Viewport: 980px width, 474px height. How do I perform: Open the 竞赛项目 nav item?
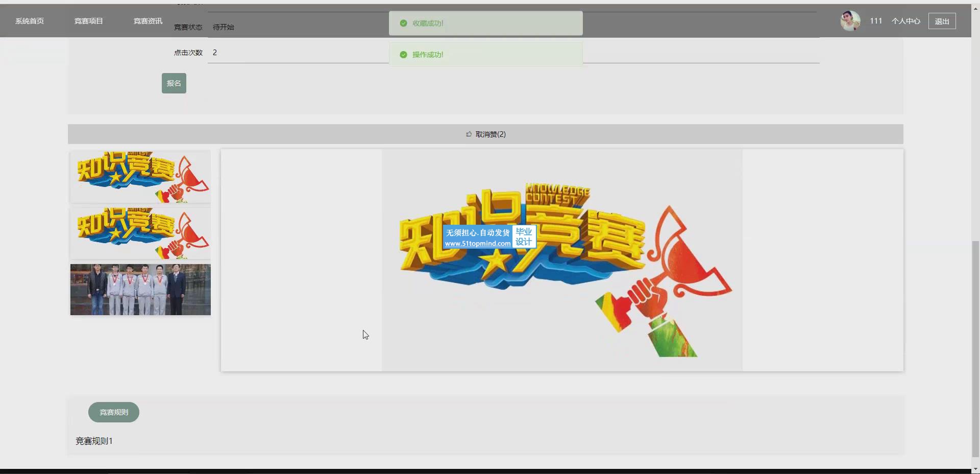pyautogui.click(x=89, y=21)
